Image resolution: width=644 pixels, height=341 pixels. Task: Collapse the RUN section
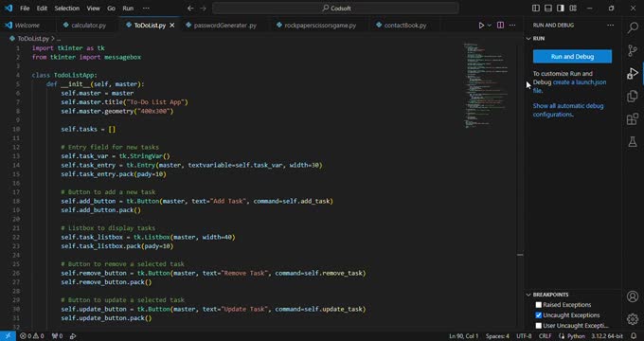tap(528, 39)
